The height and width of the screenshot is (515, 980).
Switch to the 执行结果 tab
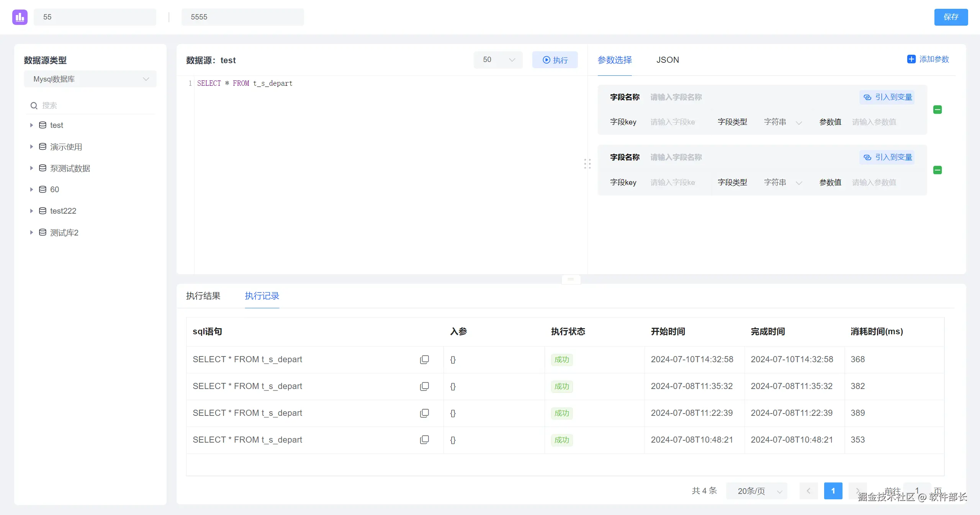(x=203, y=296)
